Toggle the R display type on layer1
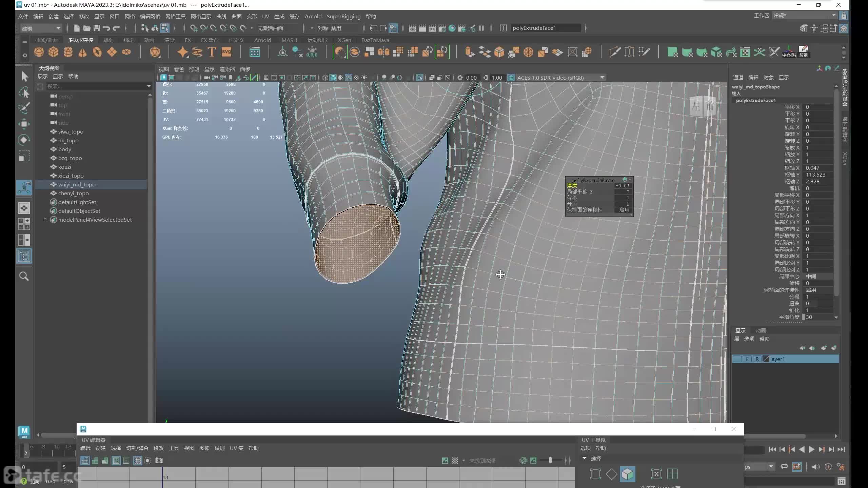Image resolution: width=868 pixels, height=488 pixels. point(757,359)
